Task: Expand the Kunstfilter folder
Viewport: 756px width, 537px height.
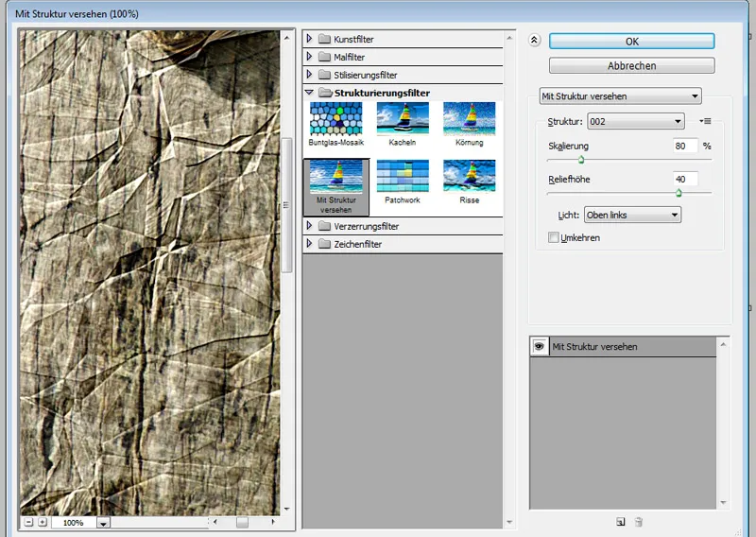Action: 310,38
